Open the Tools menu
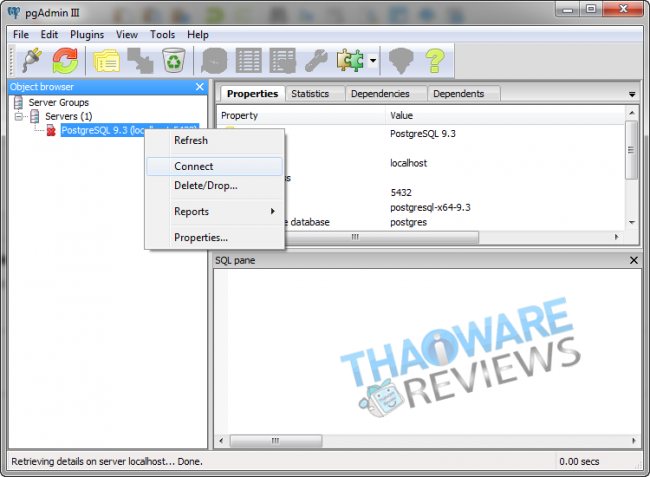 162,34
